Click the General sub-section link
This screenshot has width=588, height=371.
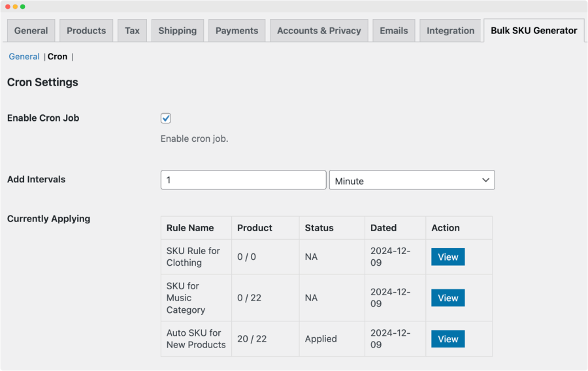(x=24, y=57)
